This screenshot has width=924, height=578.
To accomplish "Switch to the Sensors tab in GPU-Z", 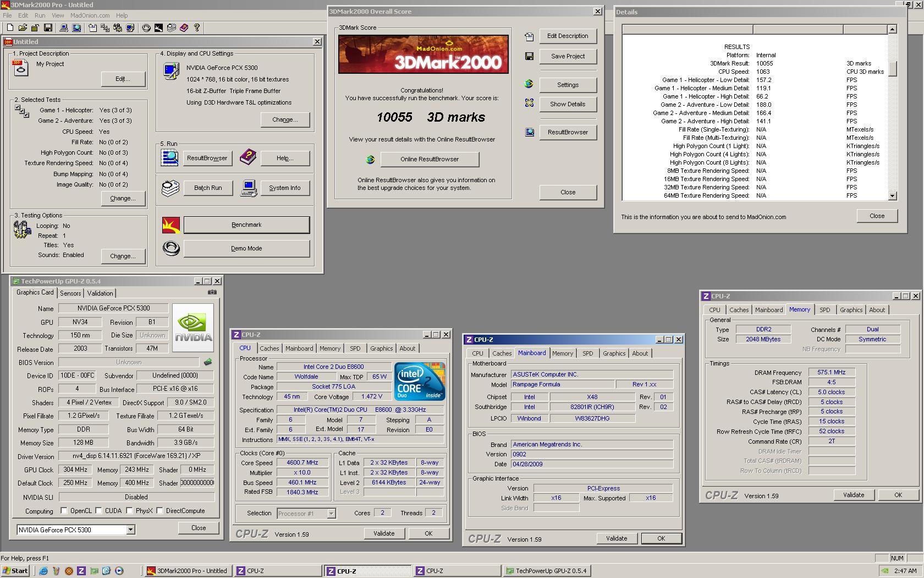I will click(x=70, y=293).
